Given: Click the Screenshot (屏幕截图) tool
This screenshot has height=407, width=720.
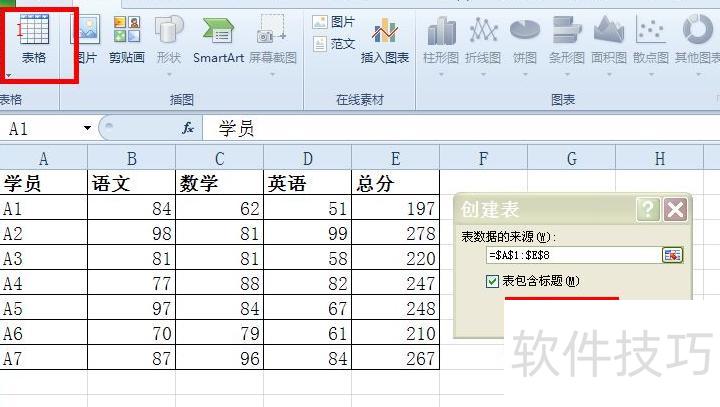Looking at the screenshot, I should tap(273, 39).
